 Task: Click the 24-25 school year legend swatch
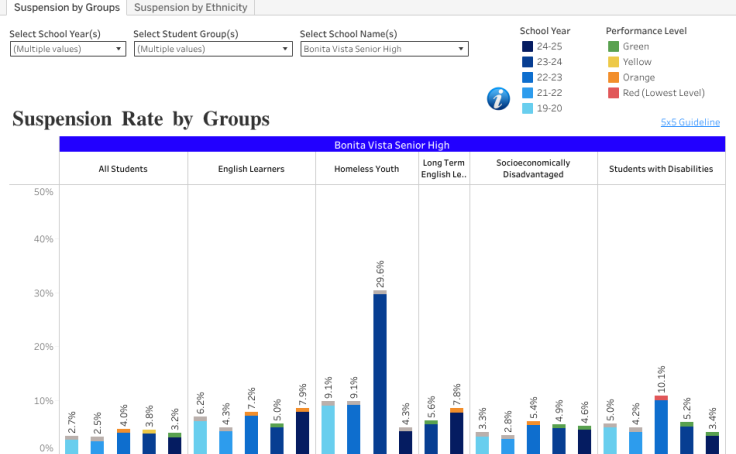click(528, 47)
